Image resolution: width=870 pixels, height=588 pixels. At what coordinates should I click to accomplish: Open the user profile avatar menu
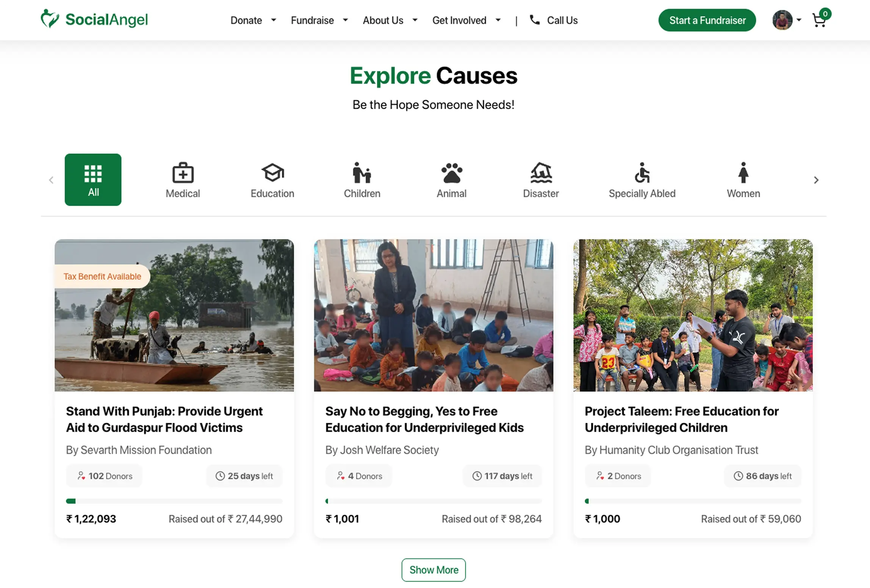(783, 20)
